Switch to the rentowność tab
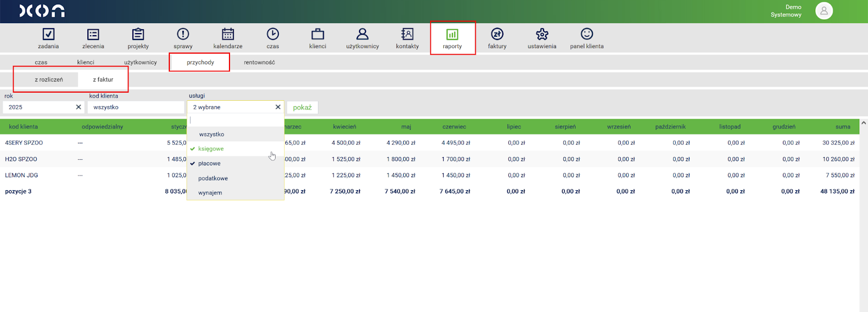The image size is (868, 312). click(x=259, y=62)
